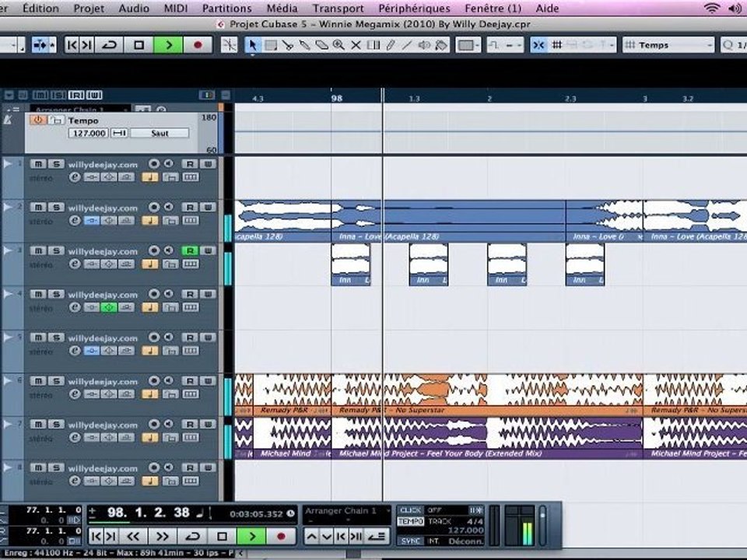Toggle metronome CLICK in transport panel

point(410,510)
